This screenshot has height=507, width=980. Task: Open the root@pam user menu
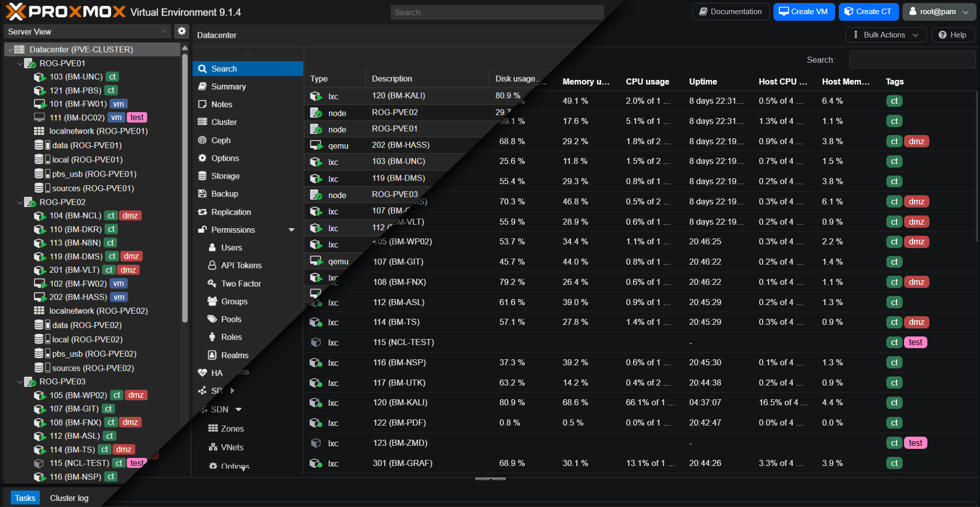[x=938, y=12]
